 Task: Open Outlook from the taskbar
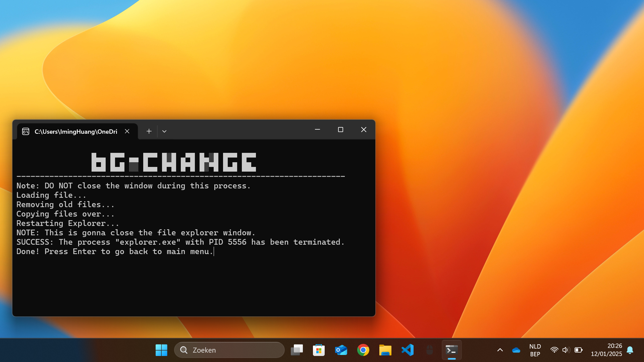click(341, 350)
